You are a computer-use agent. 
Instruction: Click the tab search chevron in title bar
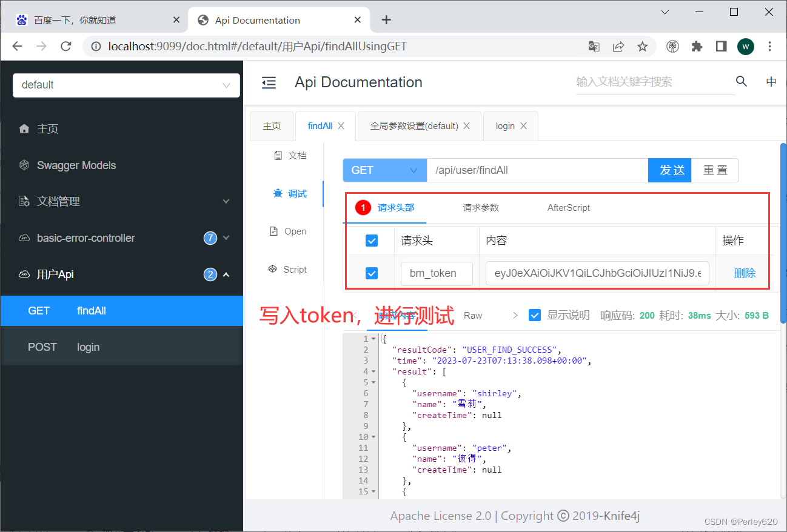tap(665, 12)
